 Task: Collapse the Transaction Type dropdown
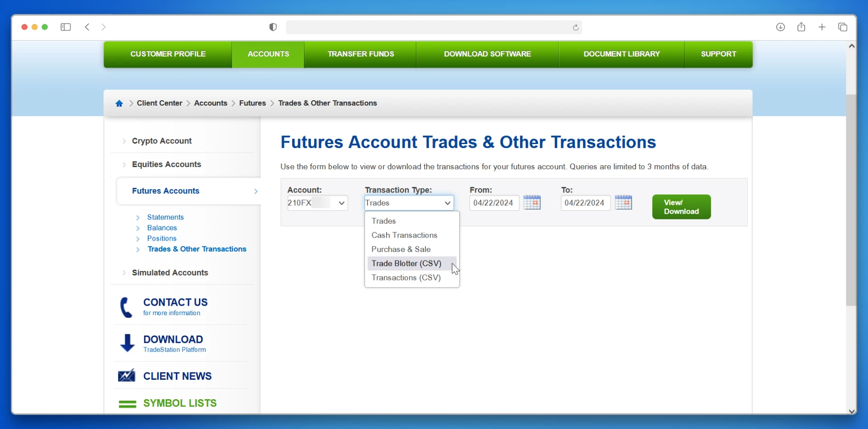pyautogui.click(x=409, y=203)
